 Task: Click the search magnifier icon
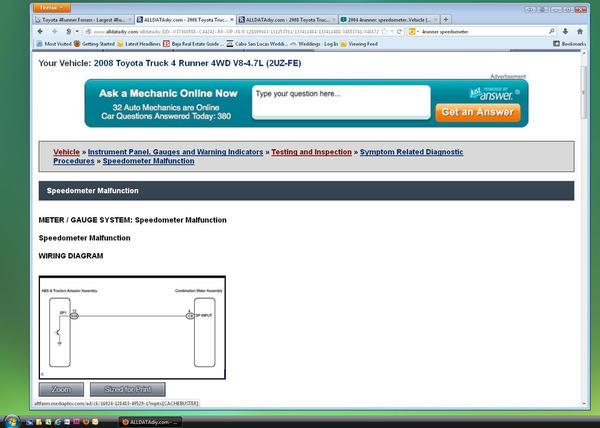click(551, 31)
